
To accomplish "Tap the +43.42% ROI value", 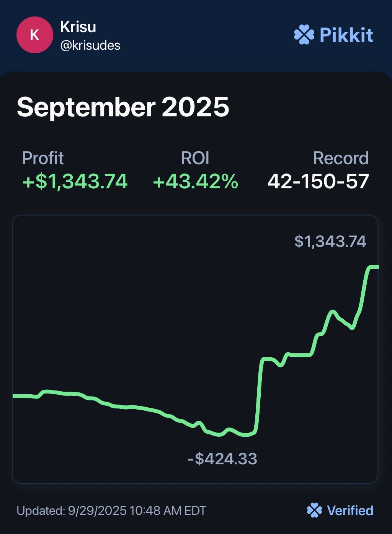I will coord(196,181).
